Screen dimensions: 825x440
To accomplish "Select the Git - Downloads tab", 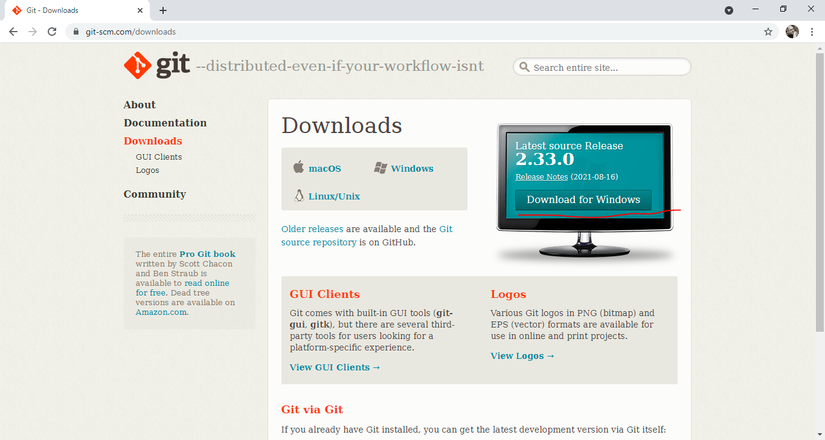I will coord(75,10).
